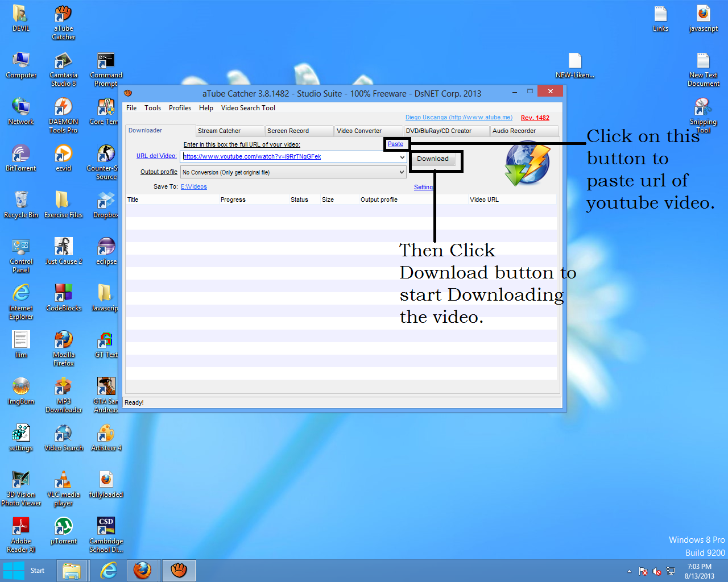Click the aTube Catcher taskbar button

point(179,571)
